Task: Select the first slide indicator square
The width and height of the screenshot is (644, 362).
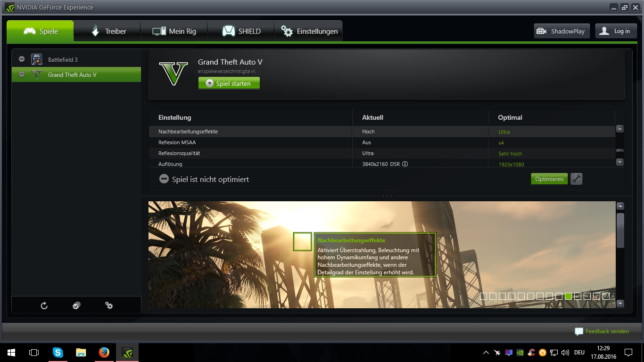Action: 483,296
